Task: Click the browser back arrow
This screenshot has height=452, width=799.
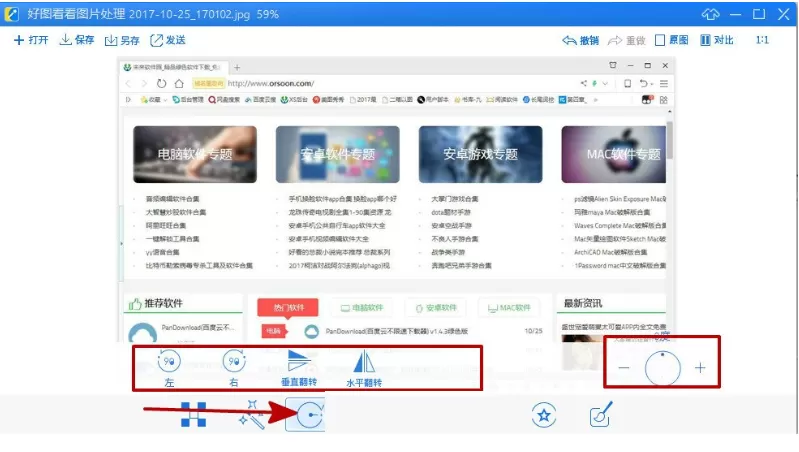Action: click(x=128, y=84)
